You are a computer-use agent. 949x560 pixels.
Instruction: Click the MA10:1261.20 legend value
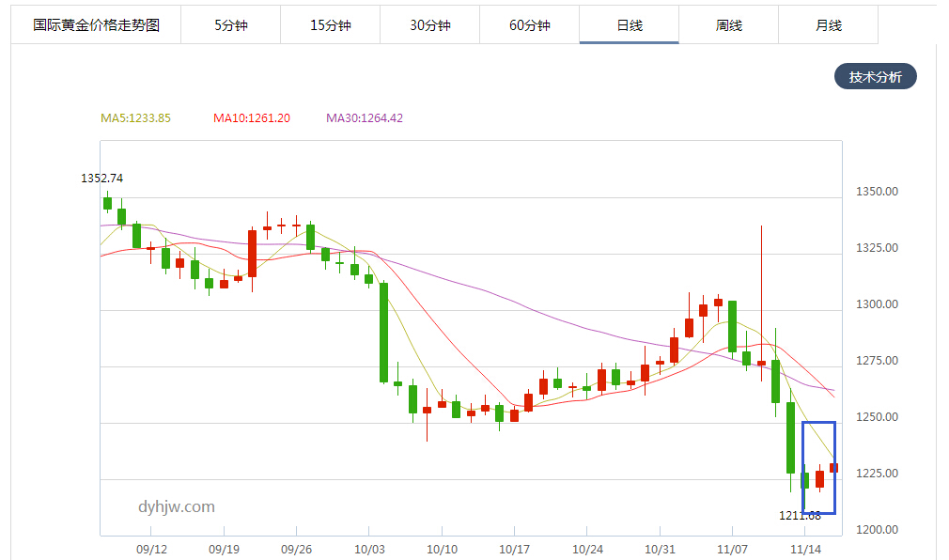(x=252, y=118)
